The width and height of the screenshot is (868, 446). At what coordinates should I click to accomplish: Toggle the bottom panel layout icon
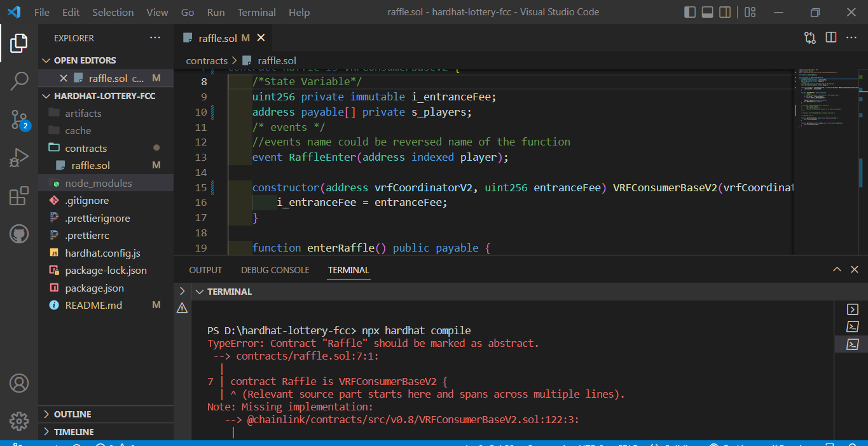pos(707,12)
